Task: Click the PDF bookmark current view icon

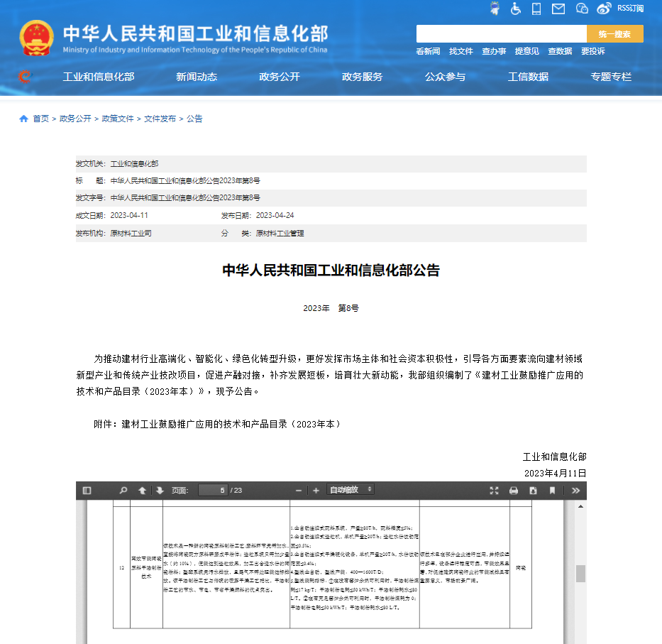Action: click(552, 490)
